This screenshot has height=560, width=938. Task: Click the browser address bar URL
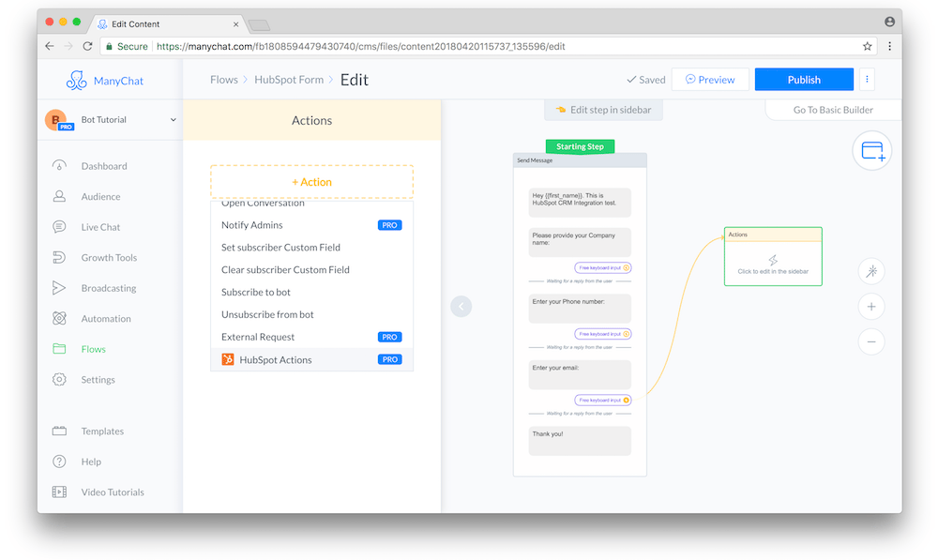pos(361,46)
